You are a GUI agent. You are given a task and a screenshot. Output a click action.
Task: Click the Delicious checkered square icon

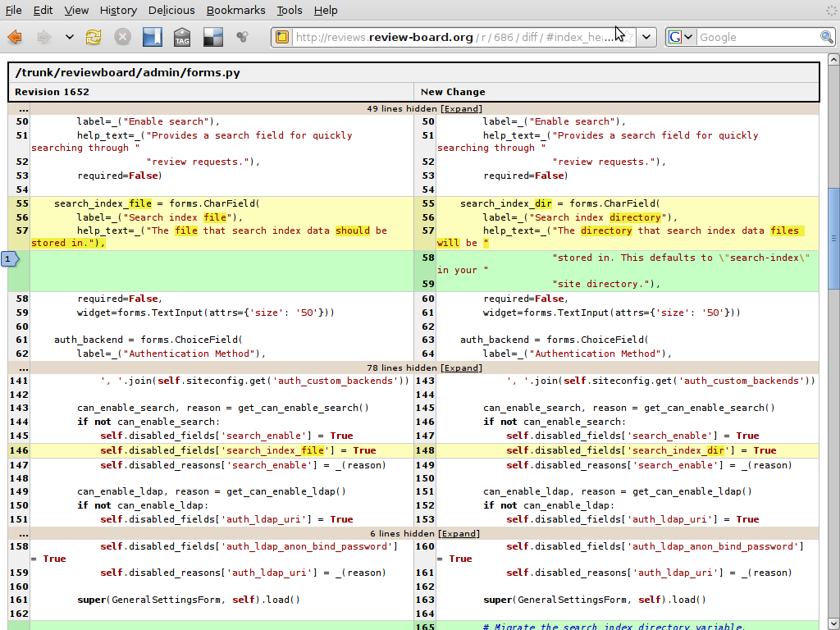(212, 37)
